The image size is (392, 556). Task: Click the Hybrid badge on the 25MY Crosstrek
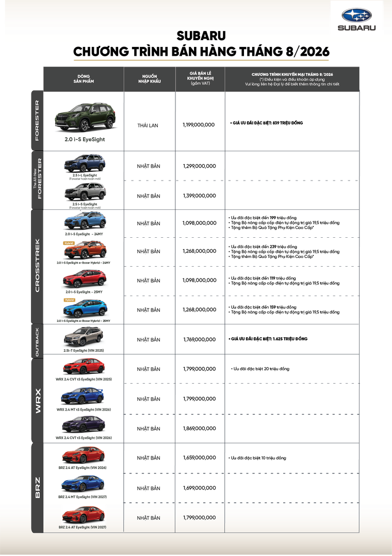coord(69,300)
